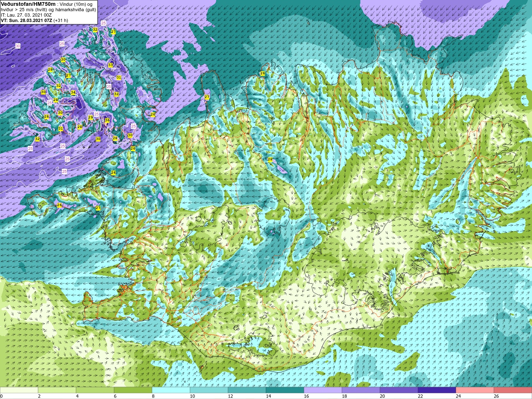Image resolution: width=532 pixels, height=399 pixels.
Task: Click the legend scale value 14
Action: (x=268, y=396)
